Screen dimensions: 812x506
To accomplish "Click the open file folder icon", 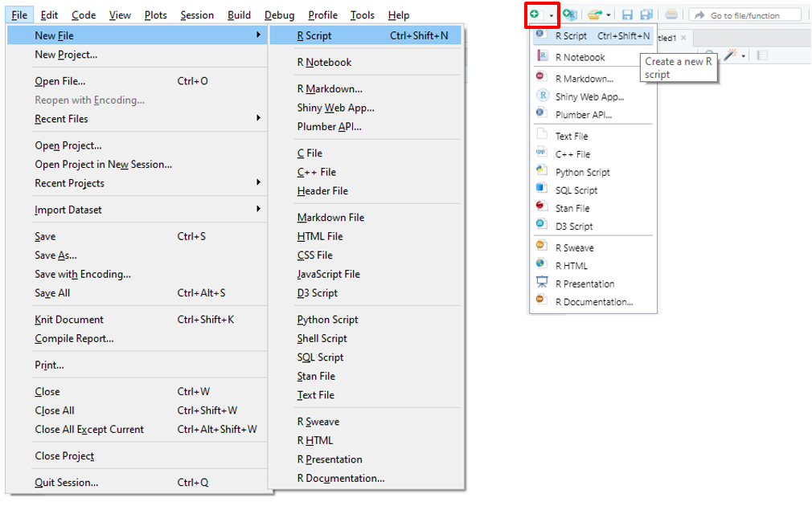I will (x=595, y=14).
